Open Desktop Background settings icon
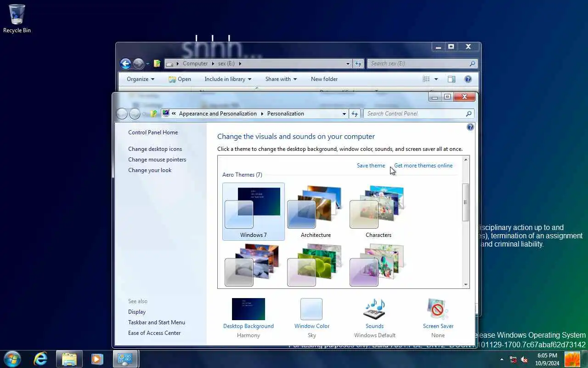This screenshot has width=588, height=368. [249, 309]
